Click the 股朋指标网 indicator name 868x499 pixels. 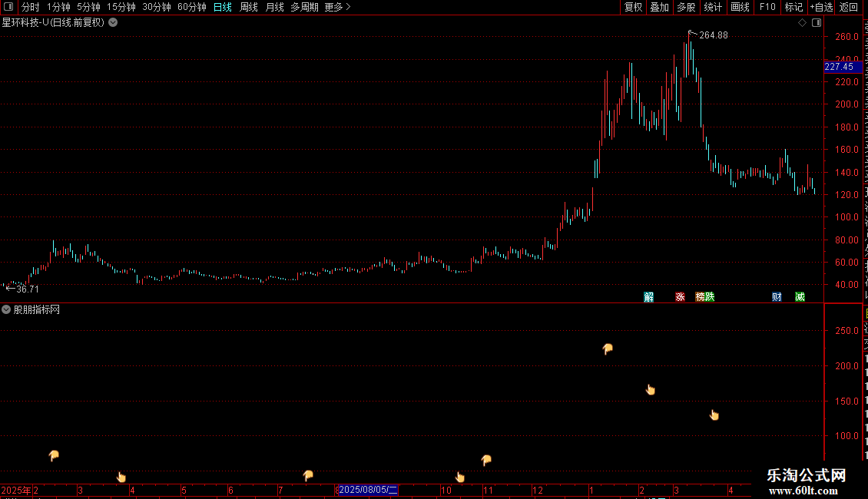click(x=37, y=310)
